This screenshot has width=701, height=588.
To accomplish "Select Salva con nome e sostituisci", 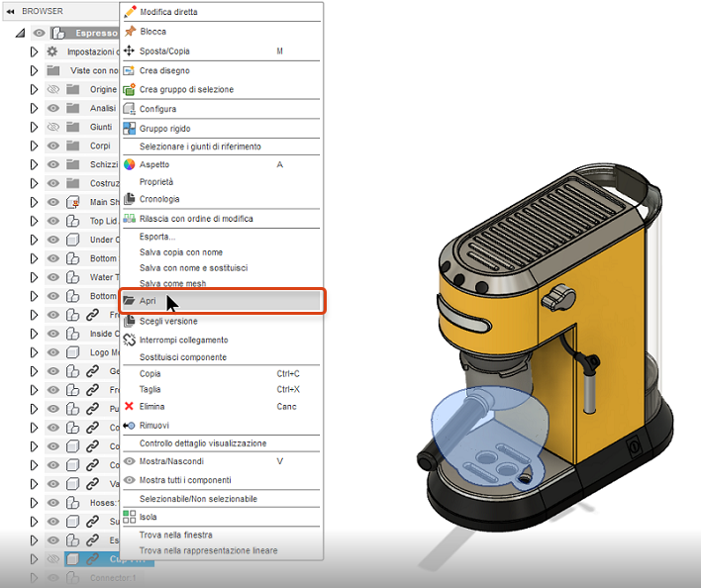I will (x=193, y=268).
